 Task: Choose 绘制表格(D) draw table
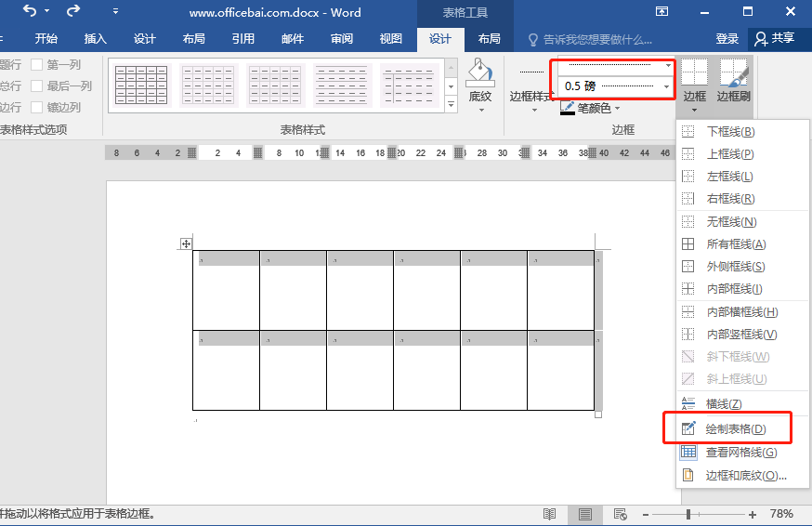tap(742, 429)
